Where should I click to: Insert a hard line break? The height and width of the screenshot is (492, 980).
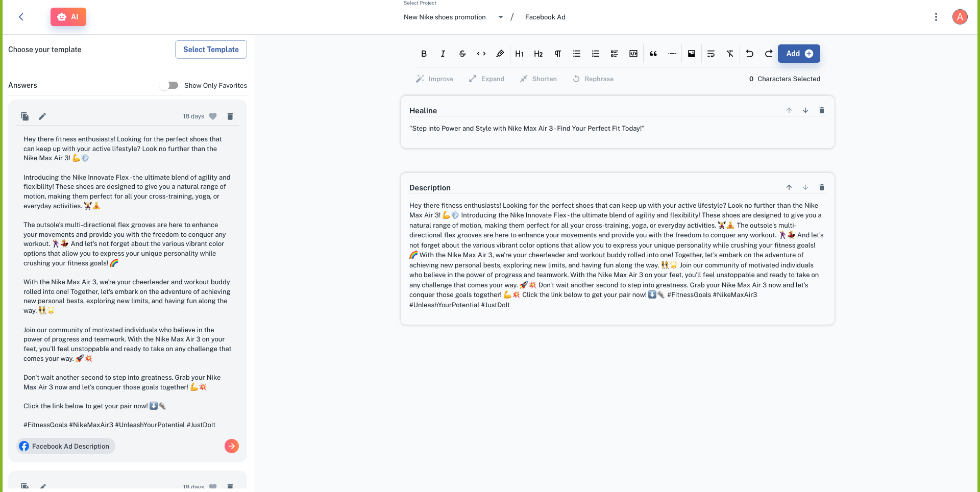click(711, 54)
